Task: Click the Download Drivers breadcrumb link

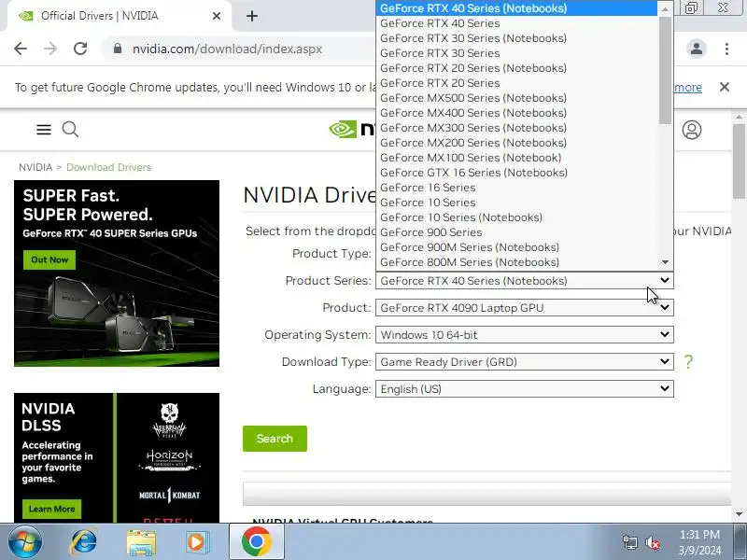Action: pyautogui.click(x=108, y=167)
